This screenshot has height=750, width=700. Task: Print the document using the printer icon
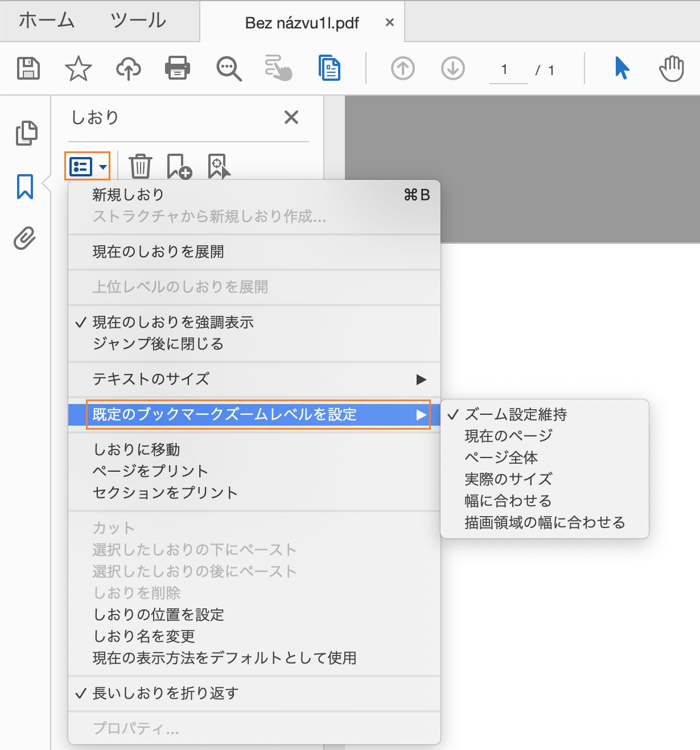tap(177, 68)
